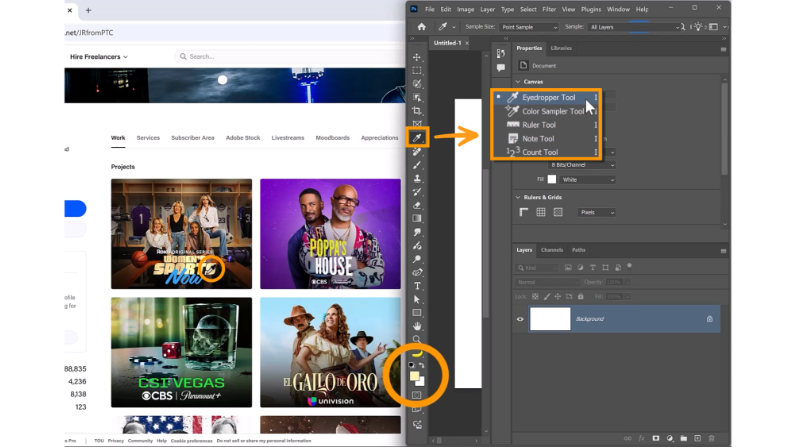Toggle layer filtering switch on or off
795x448 pixels.
click(x=629, y=266)
